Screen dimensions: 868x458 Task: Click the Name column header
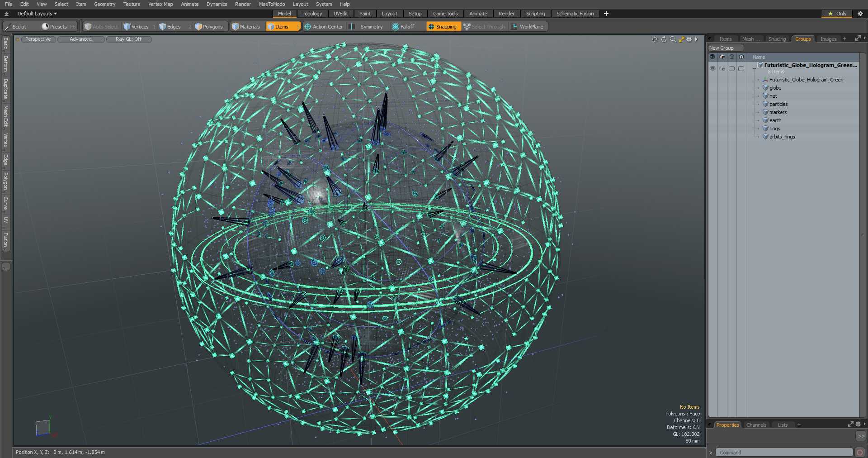click(759, 57)
